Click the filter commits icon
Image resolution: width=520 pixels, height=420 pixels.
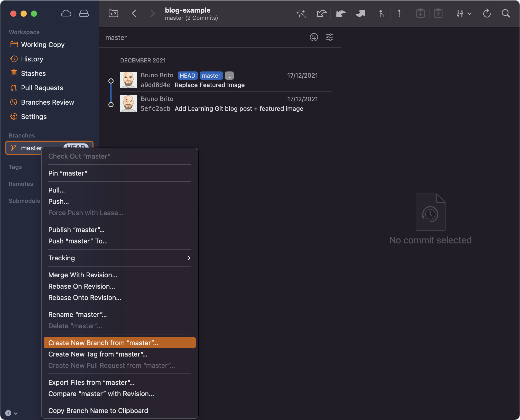[329, 37]
